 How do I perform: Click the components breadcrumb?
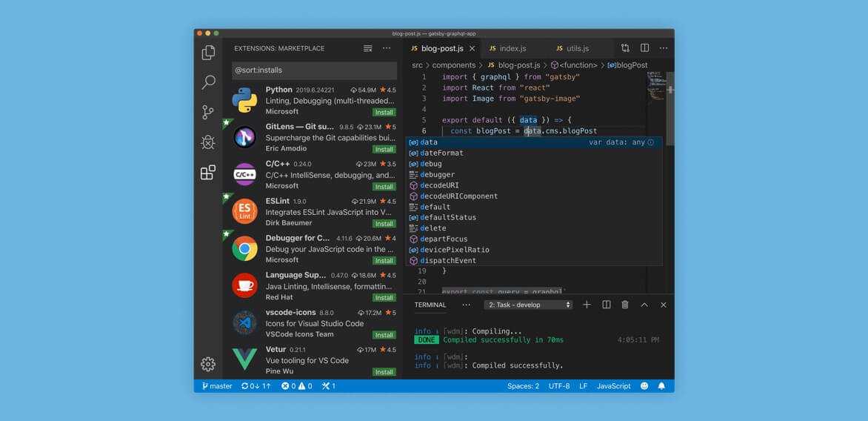pyautogui.click(x=454, y=65)
